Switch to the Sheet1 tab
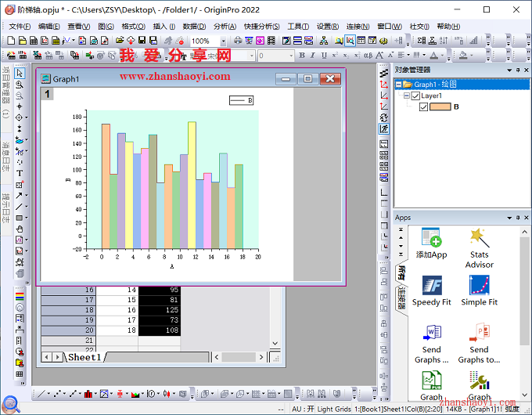532x415 pixels. click(84, 357)
